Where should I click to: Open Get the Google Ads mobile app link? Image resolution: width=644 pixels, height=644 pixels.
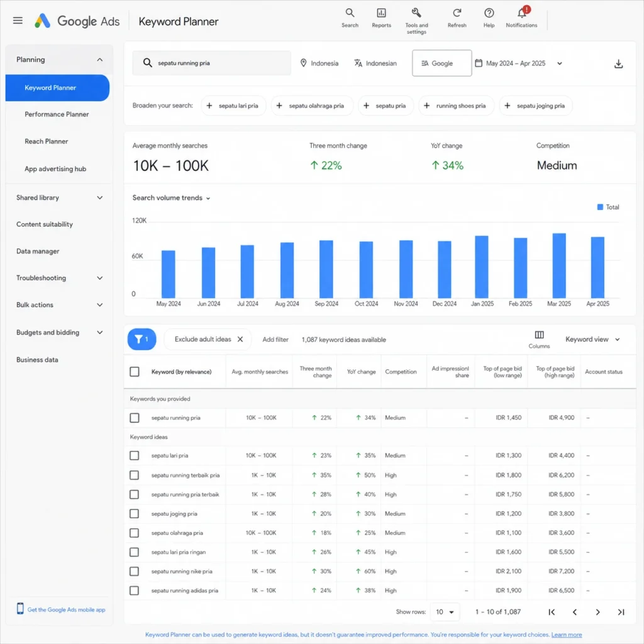coord(61,609)
